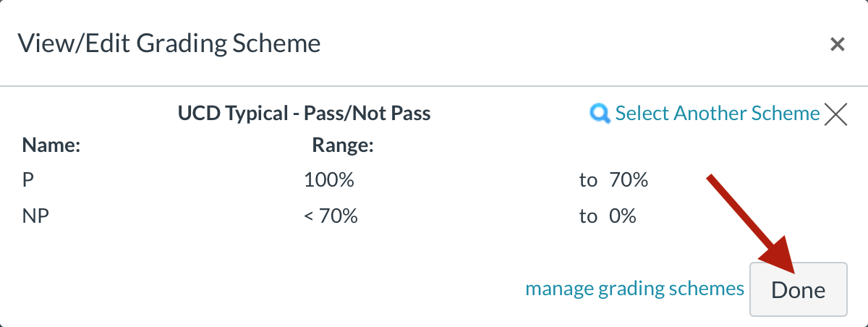Click the word "to" in the P row
Viewport: 868px width, 327px height.
[587, 180]
